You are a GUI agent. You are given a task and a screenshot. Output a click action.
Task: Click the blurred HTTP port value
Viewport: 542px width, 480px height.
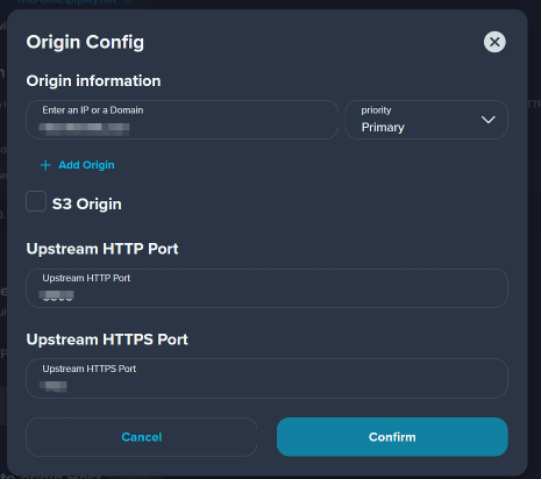[57, 296]
